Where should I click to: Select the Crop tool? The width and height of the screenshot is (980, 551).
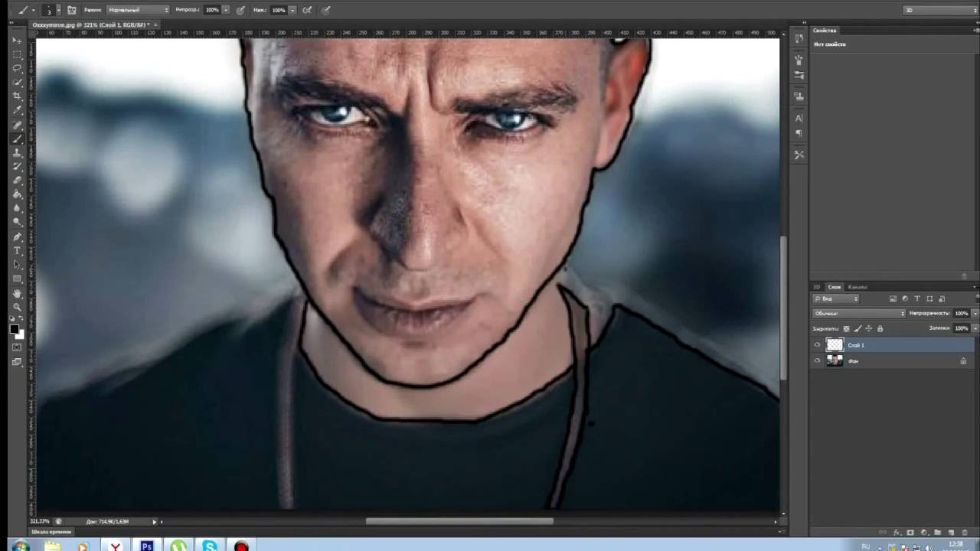tap(17, 96)
